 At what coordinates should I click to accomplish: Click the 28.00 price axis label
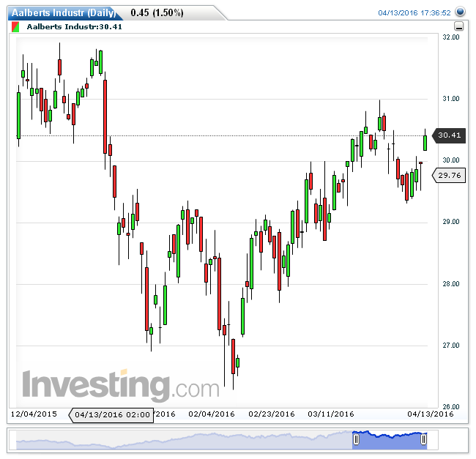(x=451, y=283)
